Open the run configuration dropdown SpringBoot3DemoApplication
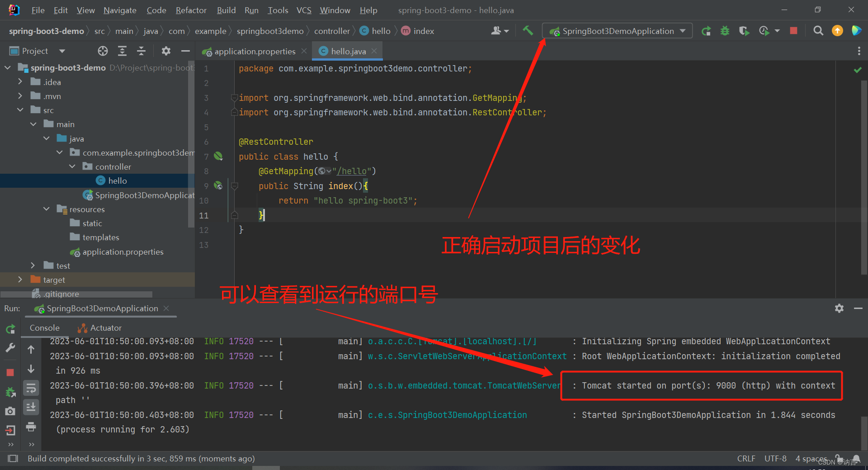This screenshot has width=868, height=470. (617, 31)
